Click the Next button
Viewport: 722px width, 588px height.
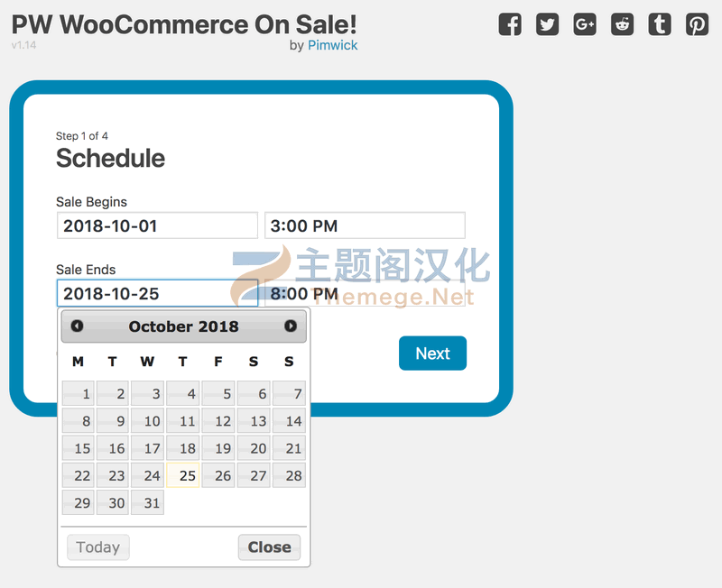(x=432, y=353)
